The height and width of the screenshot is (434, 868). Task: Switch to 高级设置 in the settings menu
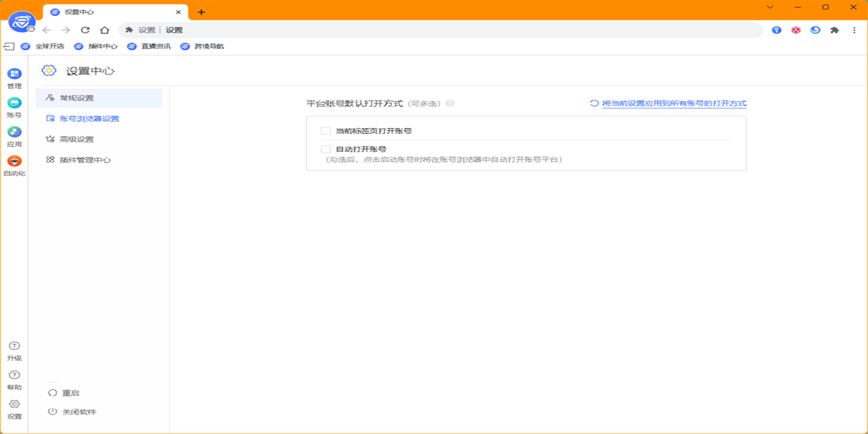(77, 139)
